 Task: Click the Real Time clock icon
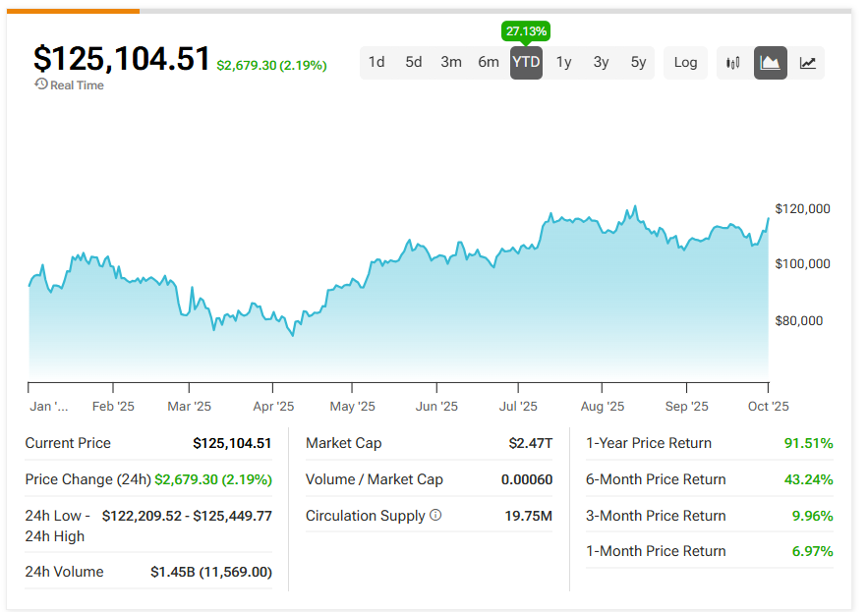point(38,85)
